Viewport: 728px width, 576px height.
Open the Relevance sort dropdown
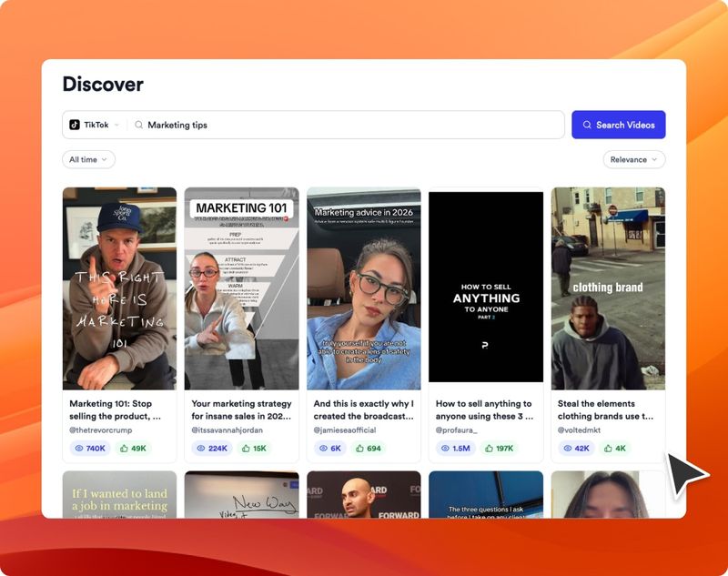[633, 159]
